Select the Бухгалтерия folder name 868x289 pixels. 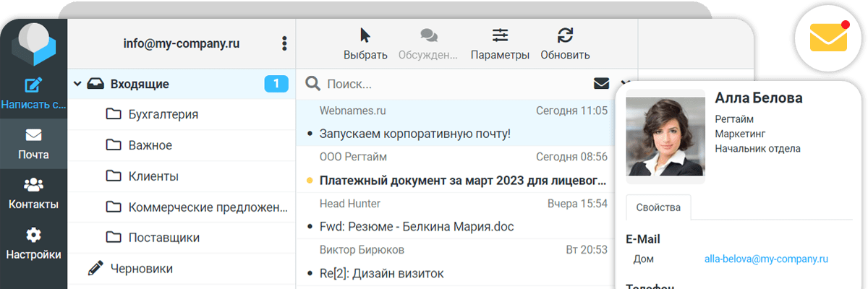coord(163,114)
